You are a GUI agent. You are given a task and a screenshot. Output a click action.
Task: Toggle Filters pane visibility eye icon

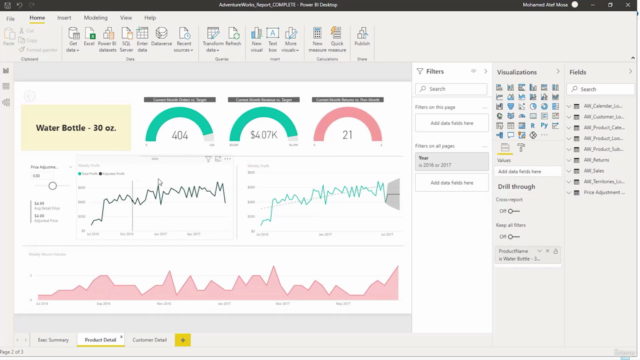[x=473, y=71]
